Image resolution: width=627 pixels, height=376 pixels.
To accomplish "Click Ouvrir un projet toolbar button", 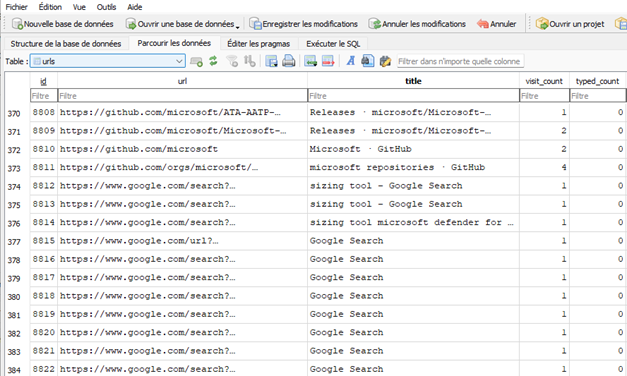I will [570, 24].
